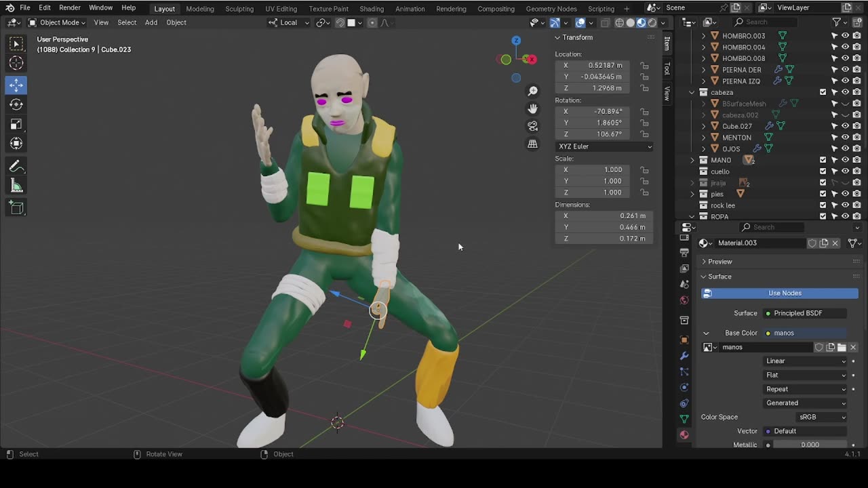Screen dimensions: 868x488
Task: Select the Scale tool in toolbar
Action: 16,124
